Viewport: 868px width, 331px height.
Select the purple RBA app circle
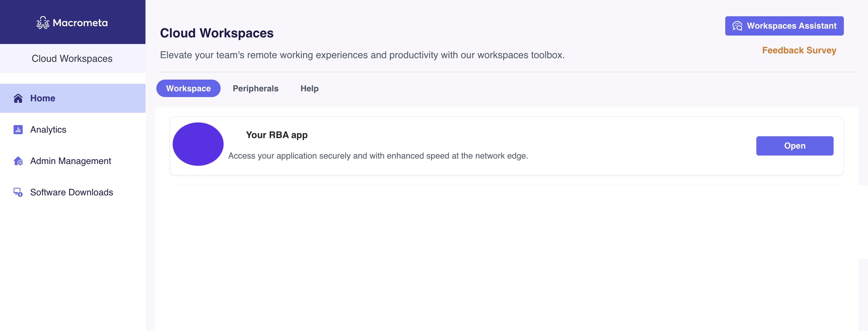click(198, 144)
